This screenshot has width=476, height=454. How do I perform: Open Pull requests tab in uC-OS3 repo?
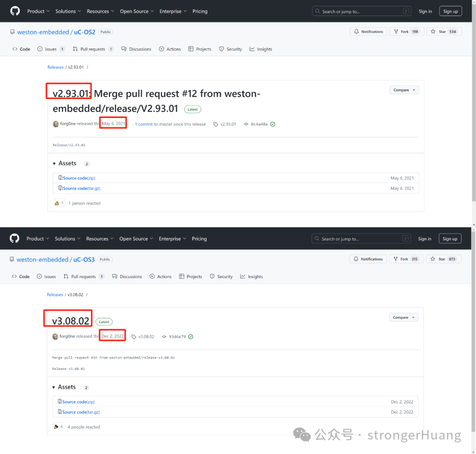tap(84, 276)
